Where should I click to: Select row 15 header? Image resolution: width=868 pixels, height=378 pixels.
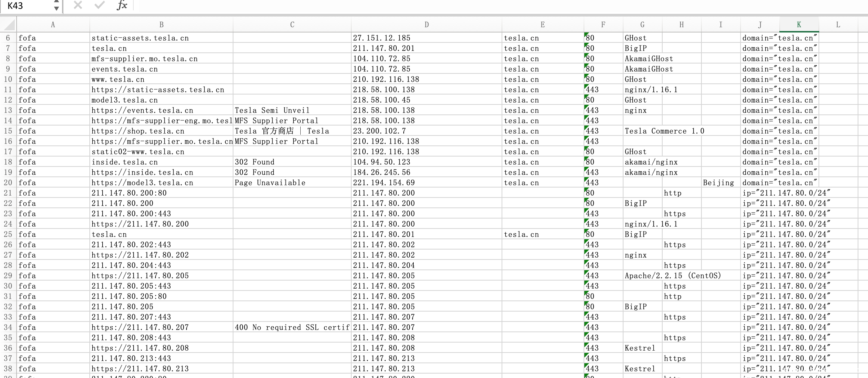click(x=8, y=131)
